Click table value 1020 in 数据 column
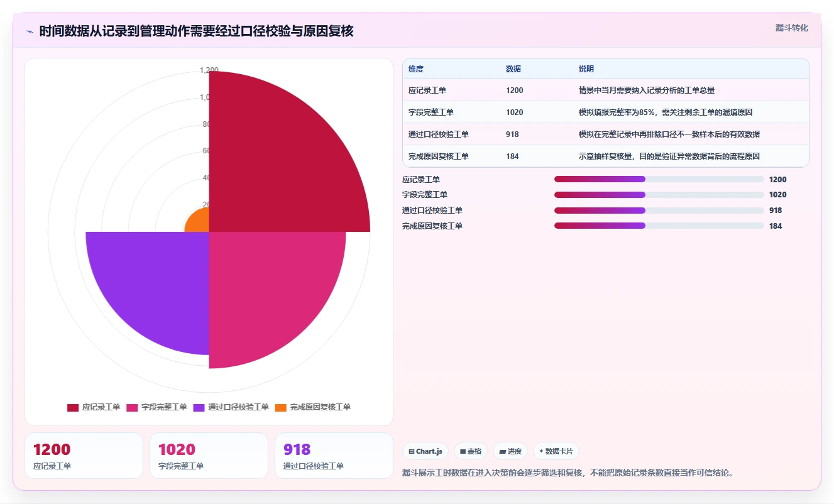This screenshot has width=834, height=504. (514, 112)
